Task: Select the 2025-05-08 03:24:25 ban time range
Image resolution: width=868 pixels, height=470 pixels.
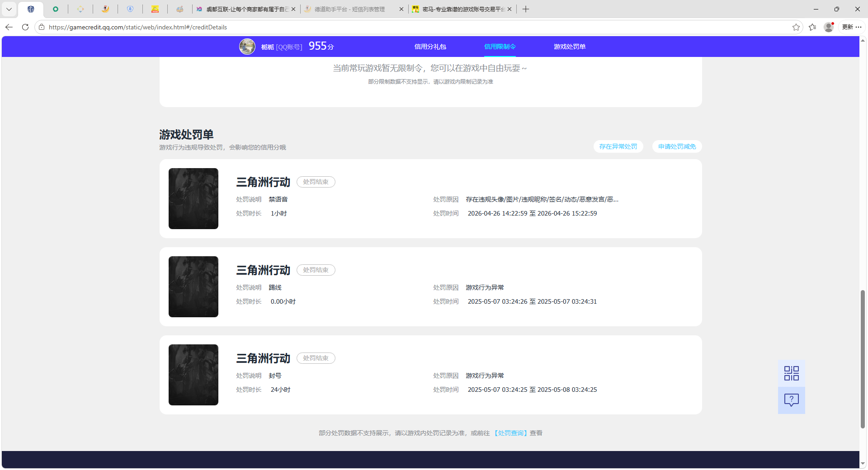Action: tap(532, 390)
